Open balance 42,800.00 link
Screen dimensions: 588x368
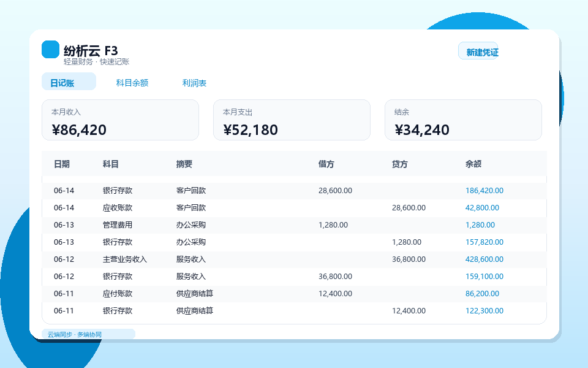point(482,208)
